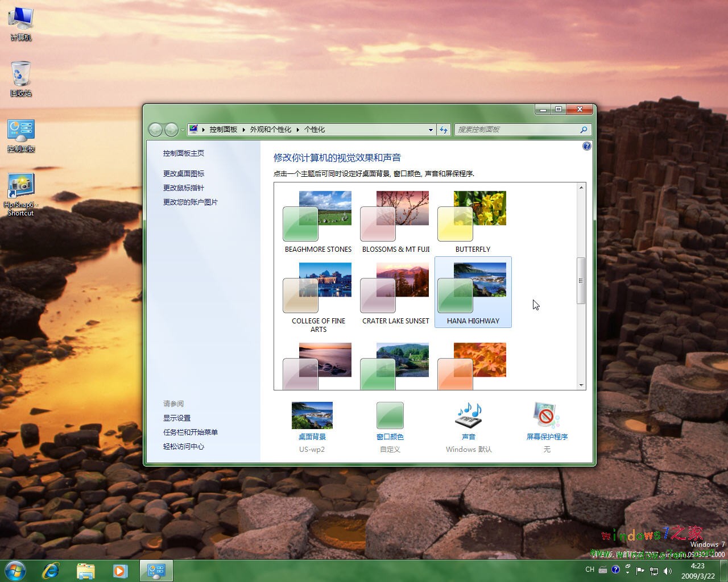
Task: Open the Sounds (声音) settings icon
Action: 468,416
